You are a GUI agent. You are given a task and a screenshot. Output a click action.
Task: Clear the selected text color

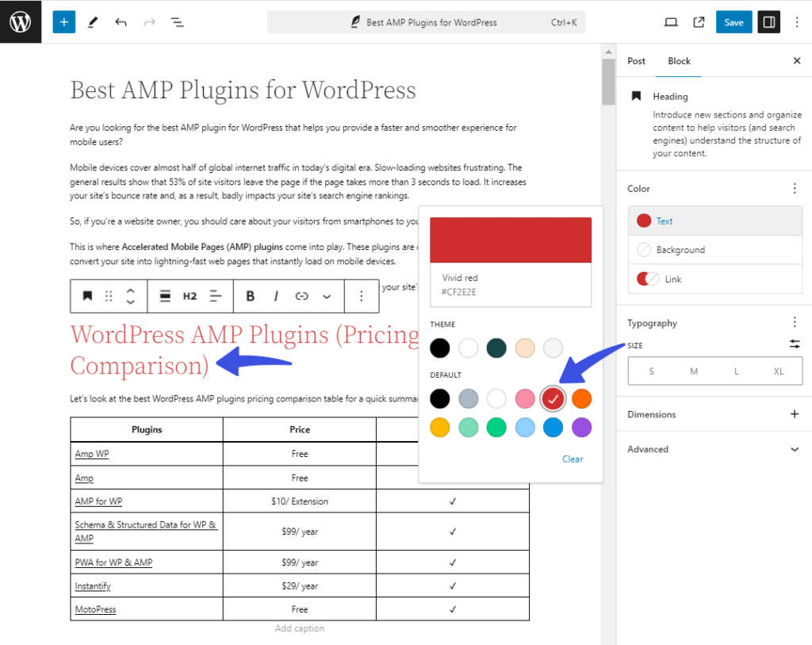coord(573,459)
